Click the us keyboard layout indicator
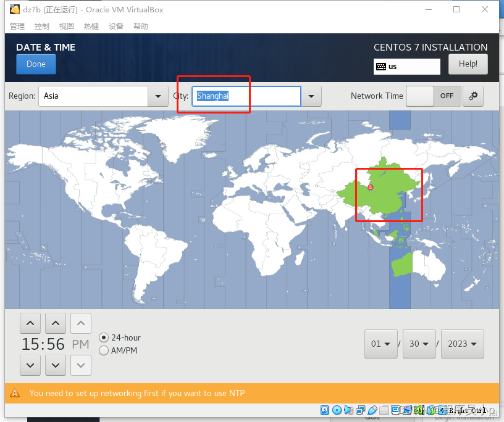This screenshot has height=422, width=504. click(x=406, y=67)
